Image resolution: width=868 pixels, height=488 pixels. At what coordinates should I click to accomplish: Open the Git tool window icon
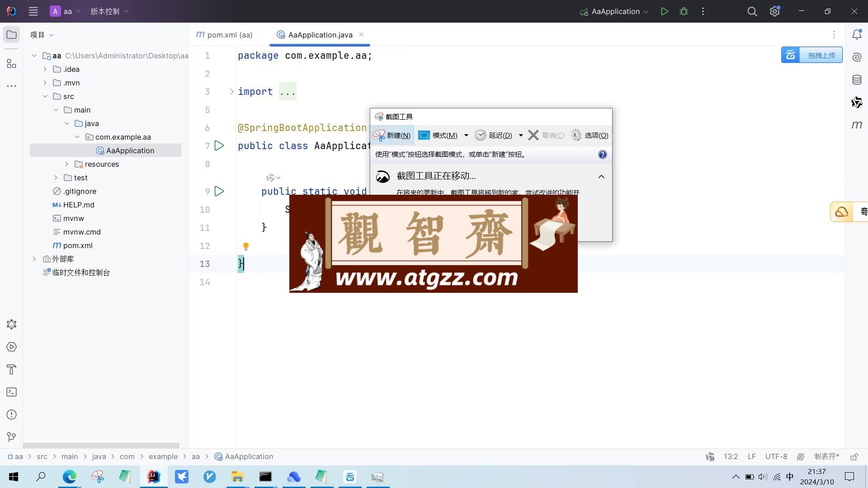(x=11, y=437)
